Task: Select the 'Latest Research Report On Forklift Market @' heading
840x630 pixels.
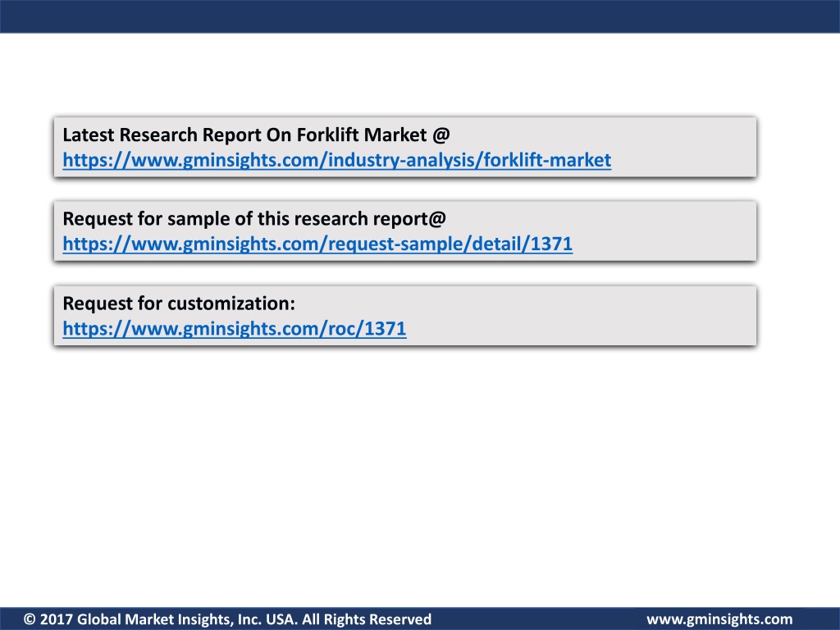Action: (x=256, y=135)
